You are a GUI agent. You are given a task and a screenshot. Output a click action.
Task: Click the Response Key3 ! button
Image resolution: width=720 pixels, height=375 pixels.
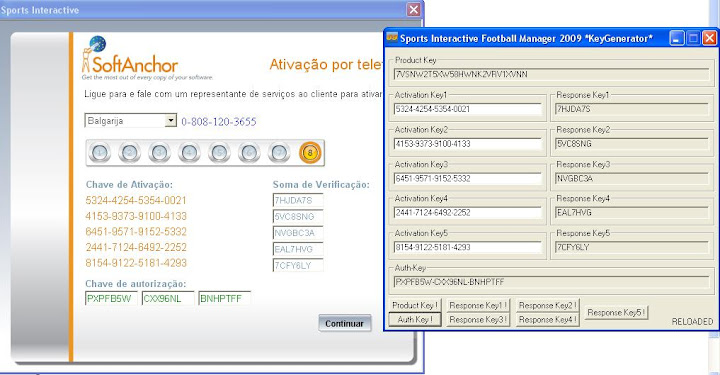pyautogui.click(x=478, y=319)
